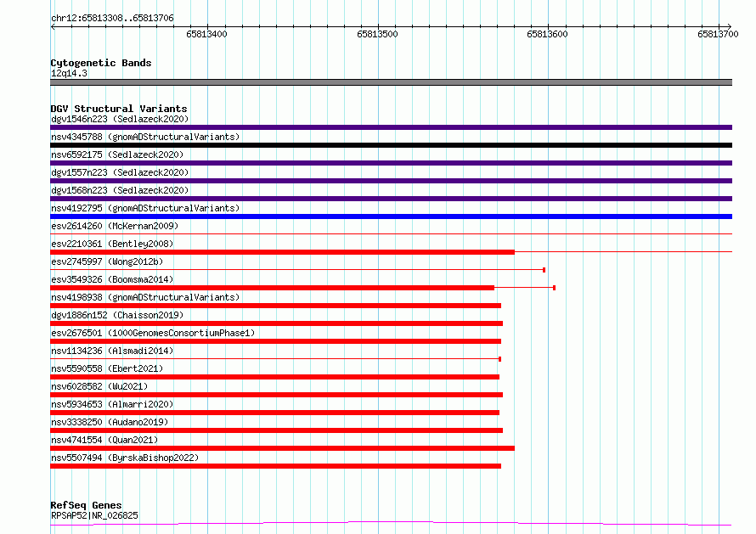756x534 pixels.
Task: Click the 65813600 ruler tick label
Action: (547, 34)
